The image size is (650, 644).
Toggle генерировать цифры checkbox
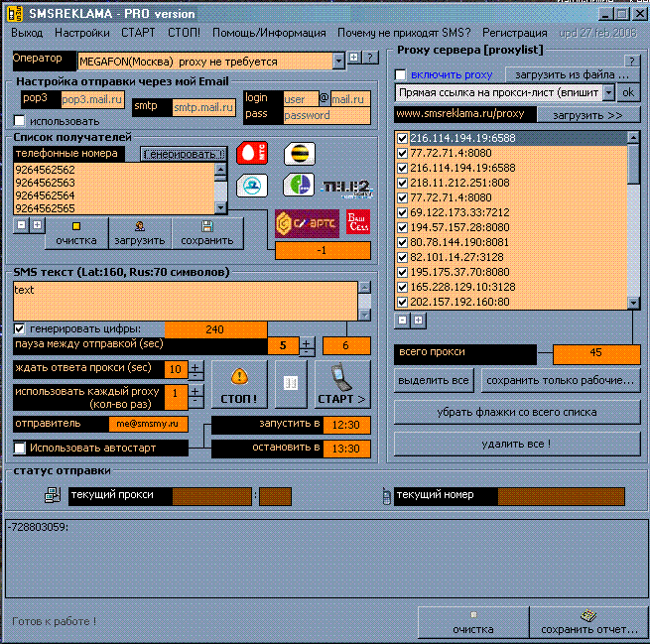(x=20, y=329)
